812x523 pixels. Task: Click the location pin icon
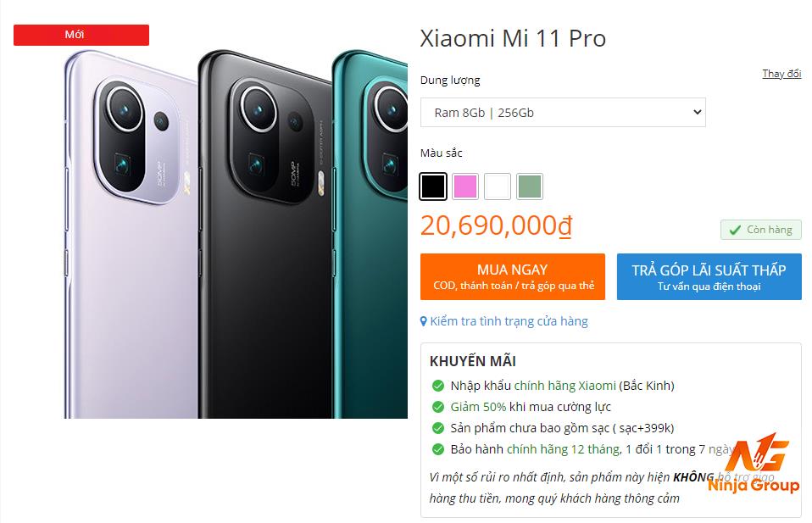(424, 321)
